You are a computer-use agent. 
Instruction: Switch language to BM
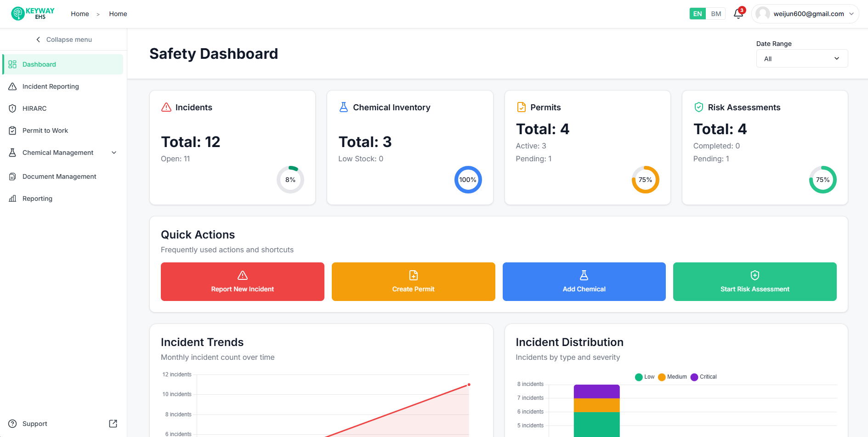pyautogui.click(x=716, y=14)
